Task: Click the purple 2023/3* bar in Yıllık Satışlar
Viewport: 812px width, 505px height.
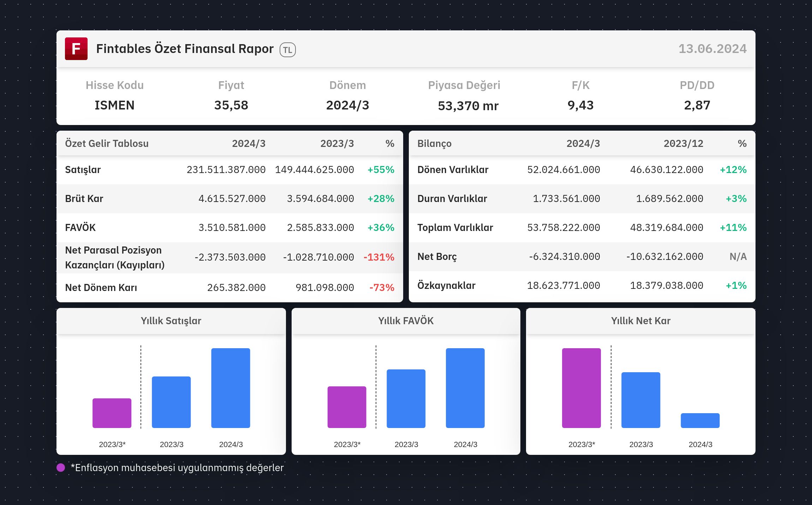Action: (x=112, y=413)
